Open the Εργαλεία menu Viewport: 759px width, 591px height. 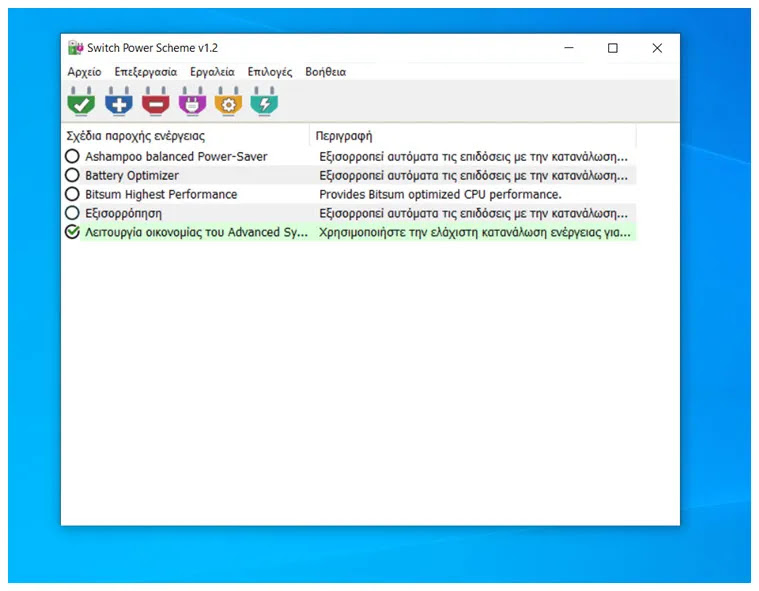click(212, 72)
